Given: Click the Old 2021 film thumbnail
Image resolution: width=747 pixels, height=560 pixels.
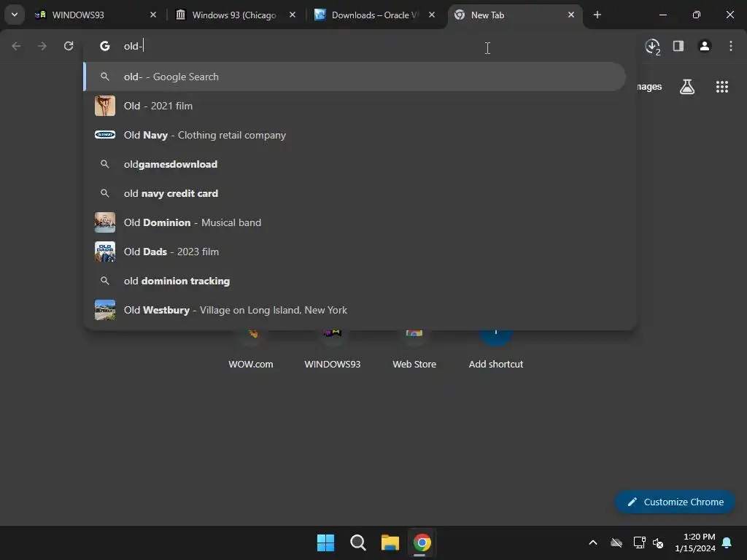Looking at the screenshot, I should pos(105,106).
